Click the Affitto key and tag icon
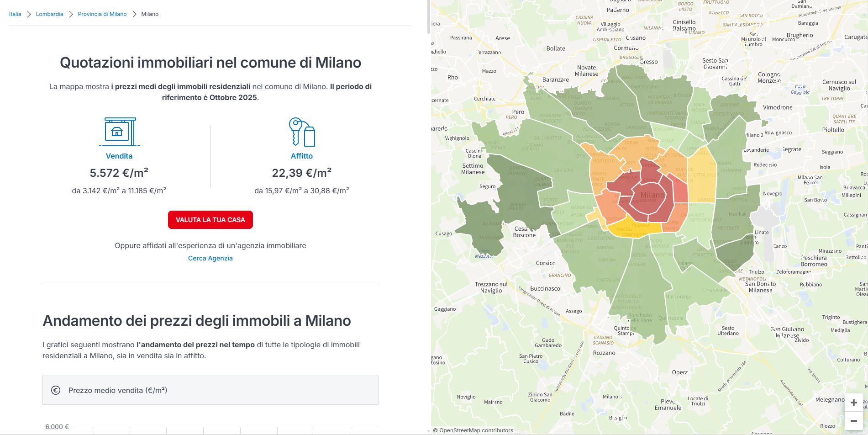This screenshot has width=868, height=435. [302, 132]
